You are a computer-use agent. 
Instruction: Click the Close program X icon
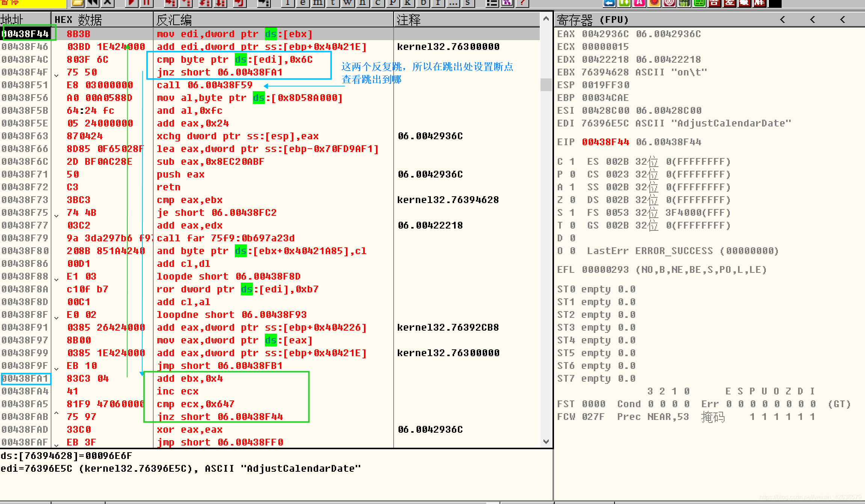107,3
